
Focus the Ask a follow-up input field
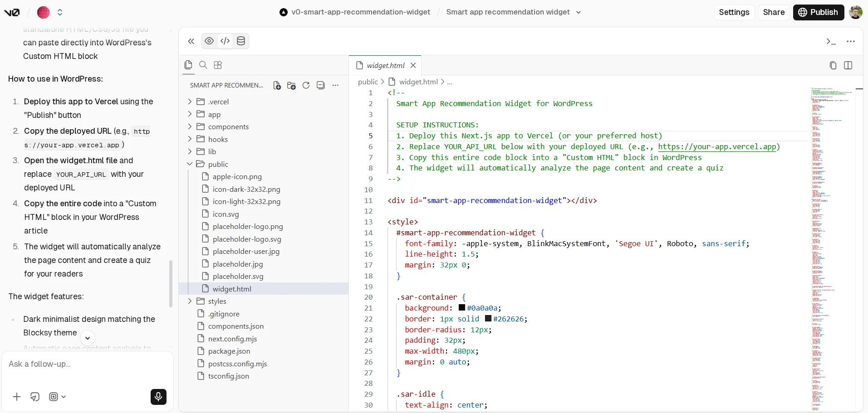(x=86, y=364)
